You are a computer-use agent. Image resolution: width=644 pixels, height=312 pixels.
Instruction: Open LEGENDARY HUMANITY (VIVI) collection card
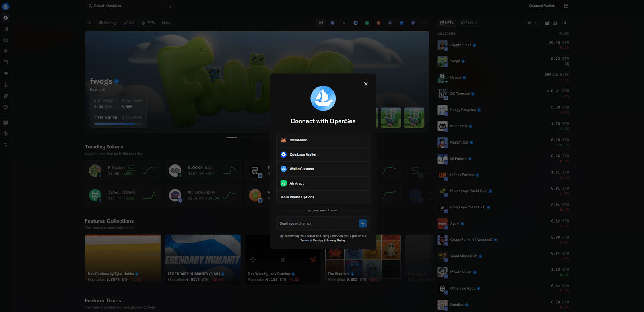(203, 260)
